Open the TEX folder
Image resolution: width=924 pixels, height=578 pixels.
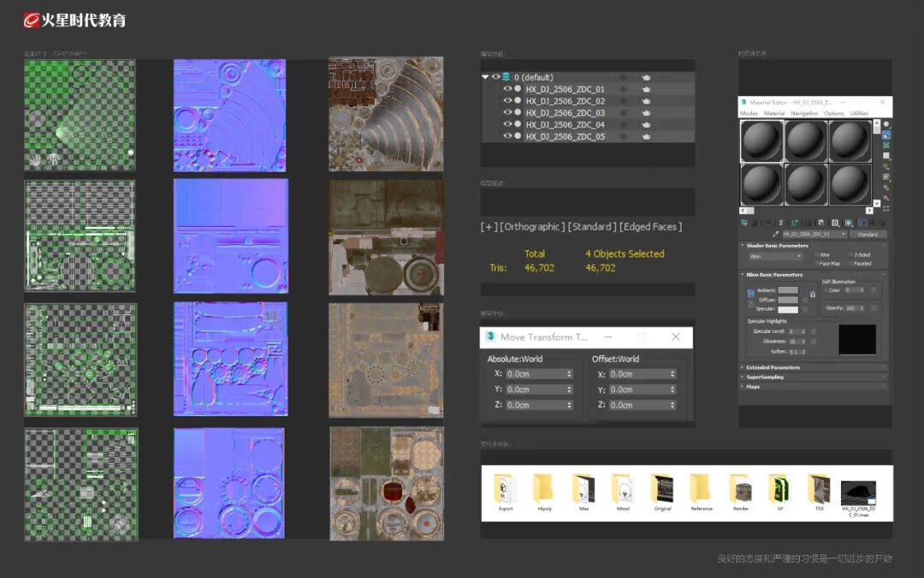[x=819, y=492]
